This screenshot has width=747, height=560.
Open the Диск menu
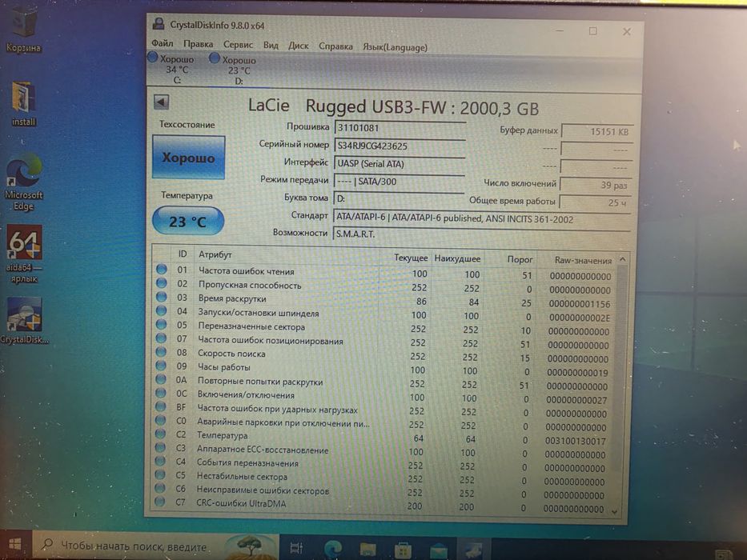pos(298,46)
